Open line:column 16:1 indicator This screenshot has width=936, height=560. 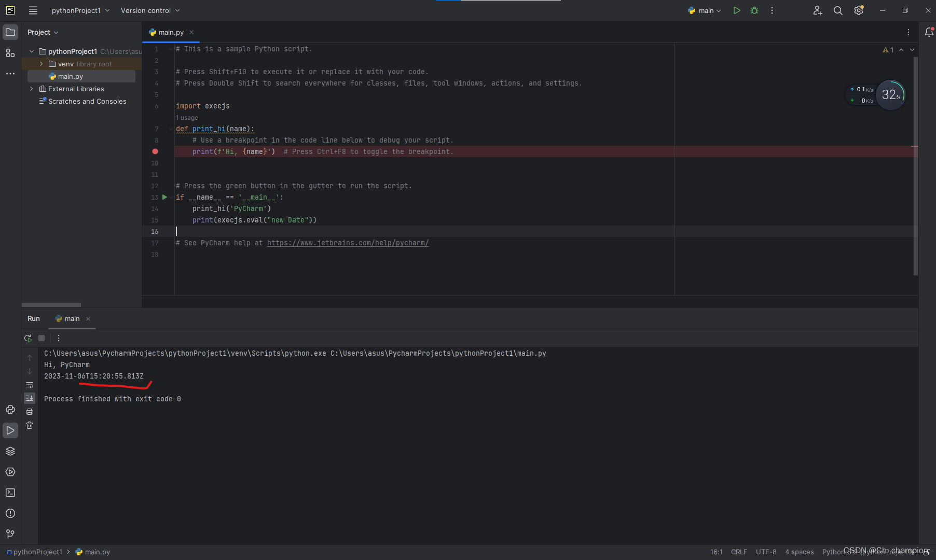click(717, 552)
